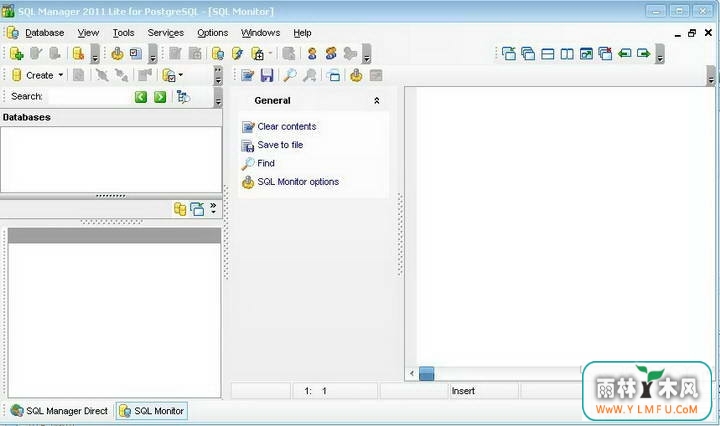Click green previous search result arrow

tap(141, 96)
